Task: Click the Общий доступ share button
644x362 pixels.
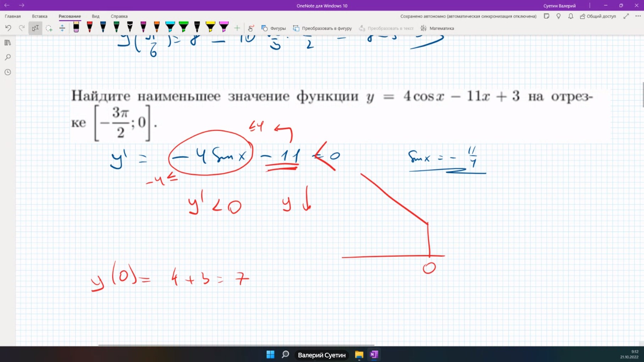Action: 598,16
